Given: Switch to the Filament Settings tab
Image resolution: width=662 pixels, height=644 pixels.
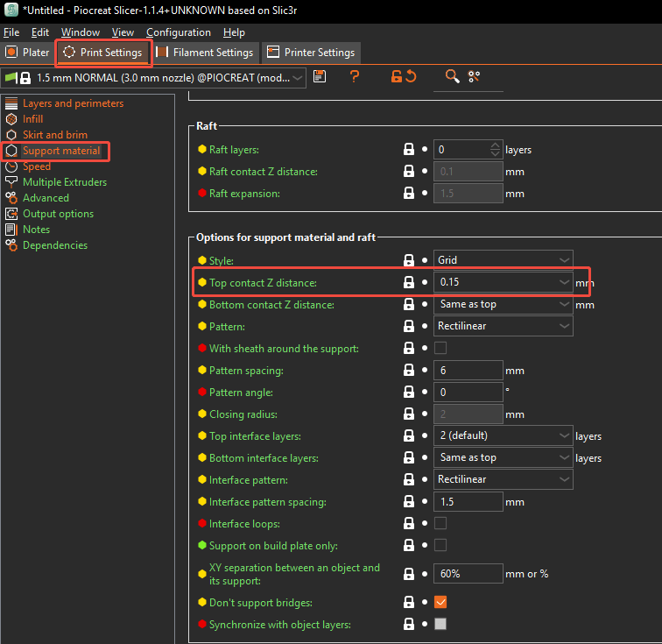Looking at the screenshot, I should click(206, 53).
